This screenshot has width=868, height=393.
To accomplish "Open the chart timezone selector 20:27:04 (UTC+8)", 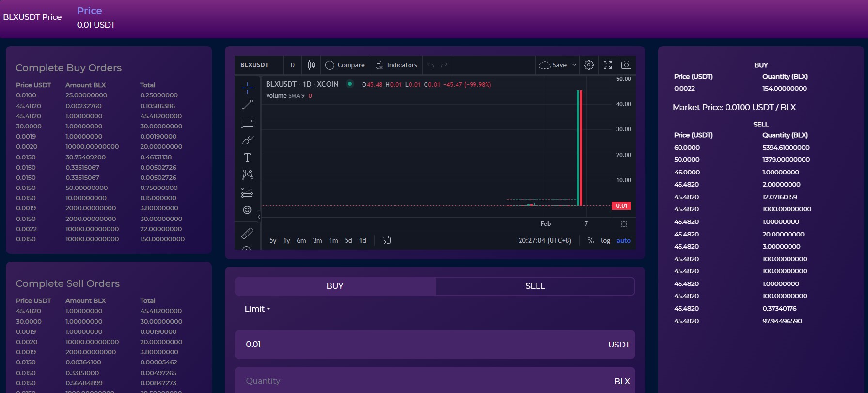I will click(545, 240).
